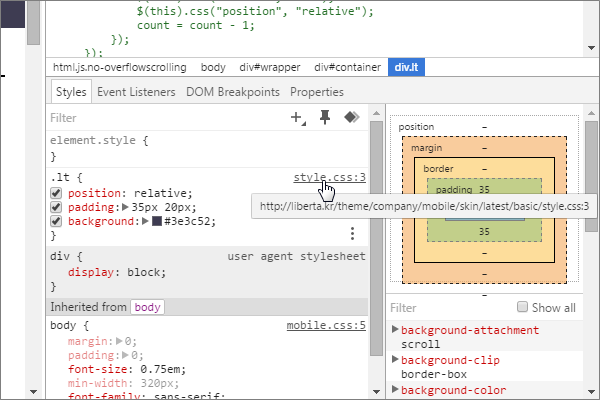The image size is (600, 400).
Task: Expand the background-clip computed property
Action: pos(395,359)
